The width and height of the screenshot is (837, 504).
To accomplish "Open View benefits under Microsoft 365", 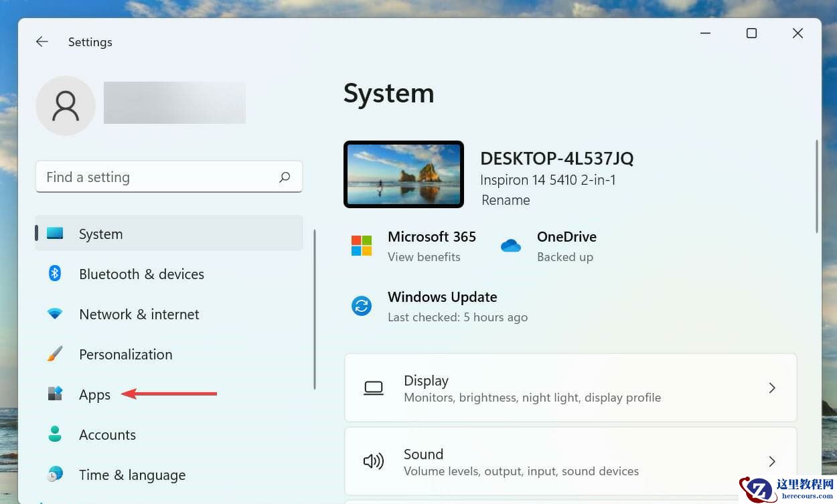I will click(x=424, y=256).
